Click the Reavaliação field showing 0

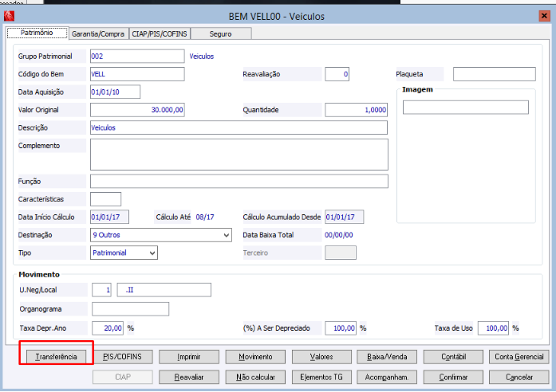tap(337, 74)
